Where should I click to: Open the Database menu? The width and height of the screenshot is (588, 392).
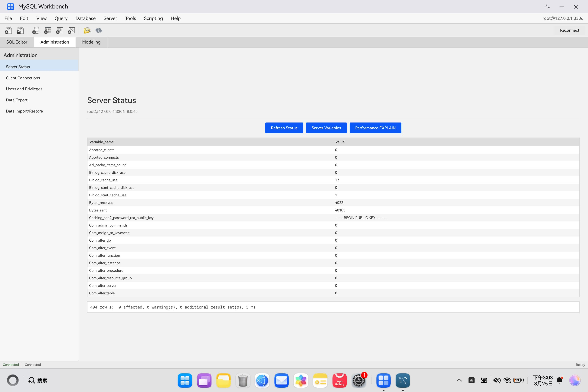[x=86, y=18]
